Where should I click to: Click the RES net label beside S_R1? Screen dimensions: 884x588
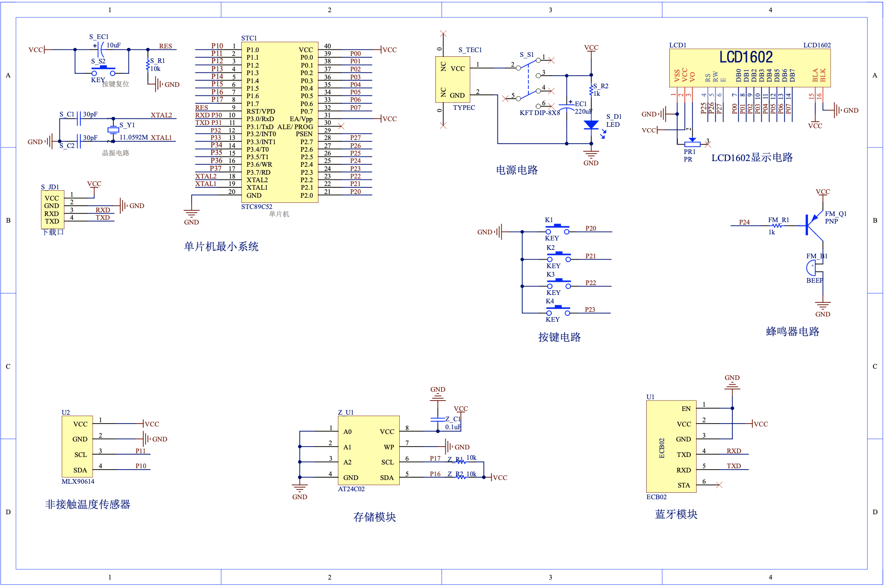(165, 46)
